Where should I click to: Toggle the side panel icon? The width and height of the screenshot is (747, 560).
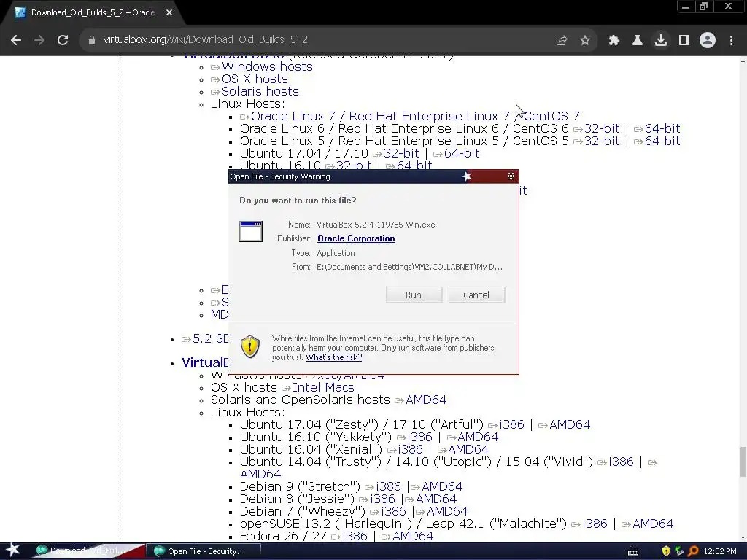pyautogui.click(x=684, y=41)
